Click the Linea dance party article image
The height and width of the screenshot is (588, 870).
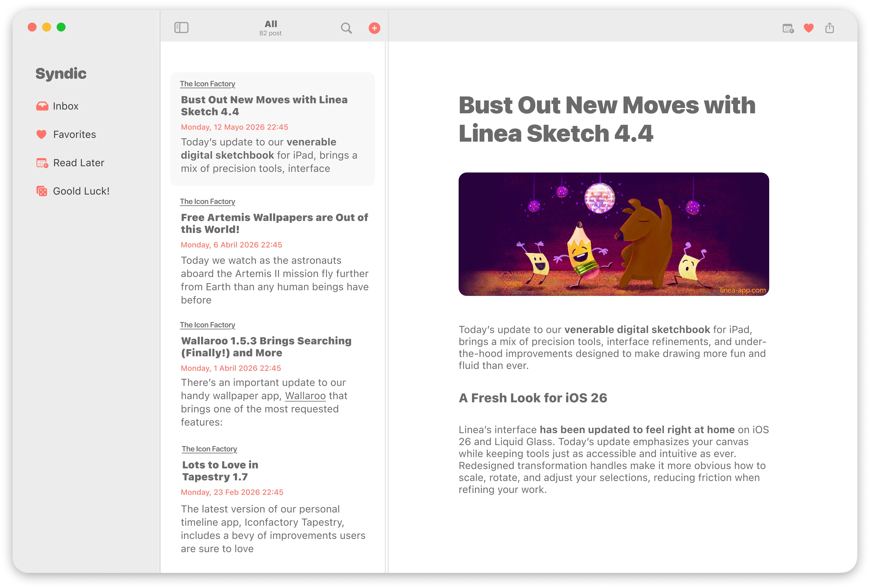pos(614,234)
